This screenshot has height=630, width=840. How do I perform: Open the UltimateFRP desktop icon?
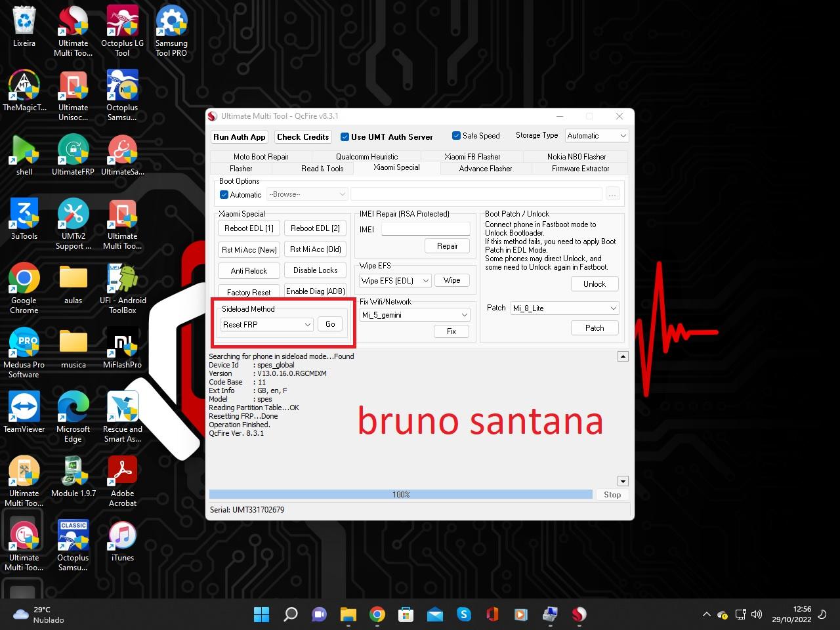click(x=73, y=155)
